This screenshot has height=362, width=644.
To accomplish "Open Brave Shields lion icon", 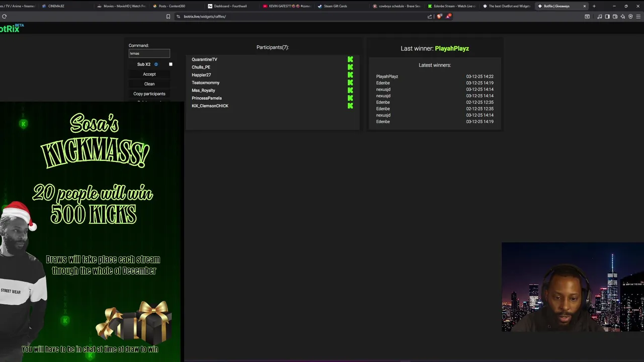I will click(x=440, y=17).
